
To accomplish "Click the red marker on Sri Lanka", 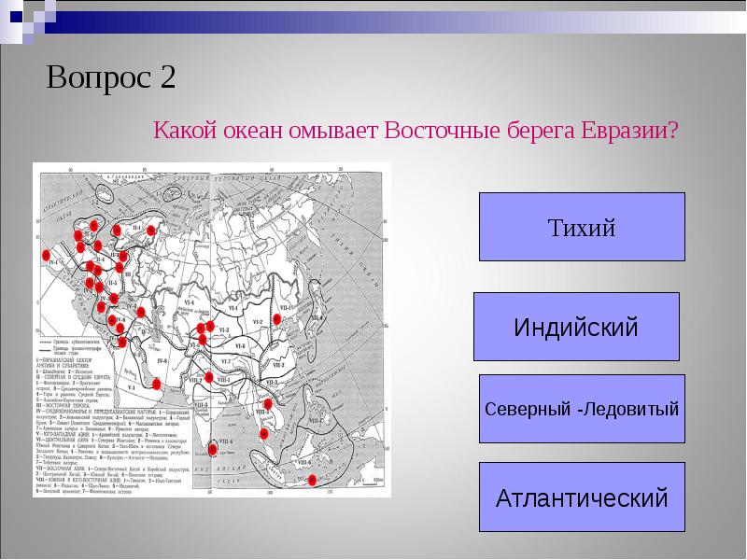I will 214,449.
